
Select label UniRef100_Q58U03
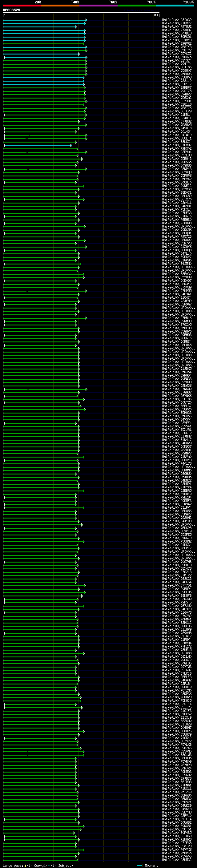tap(177, 78)
